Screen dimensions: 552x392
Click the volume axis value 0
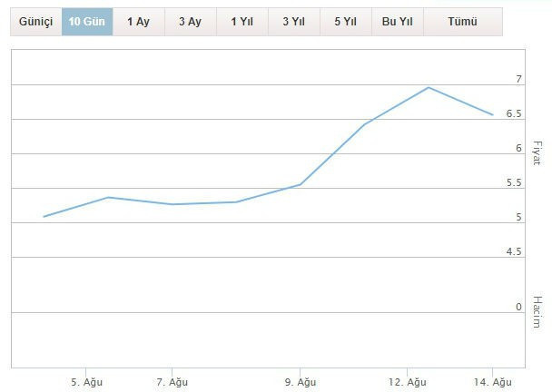click(x=518, y=307)
